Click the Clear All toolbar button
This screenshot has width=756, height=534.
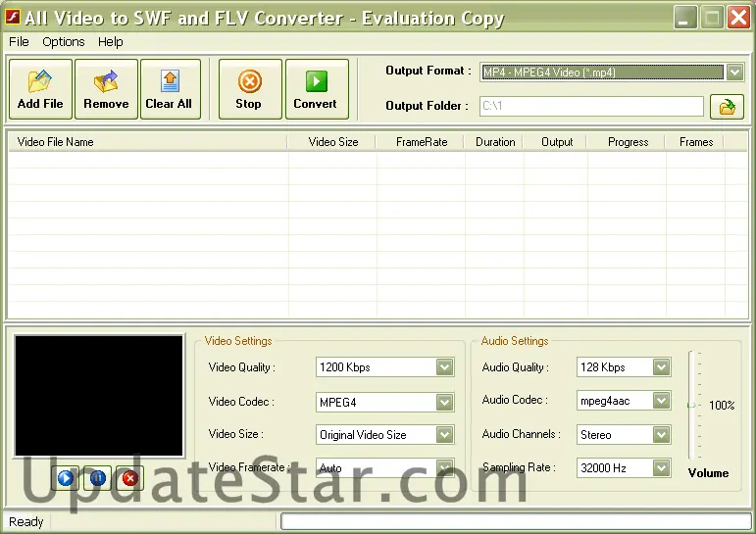171,89
